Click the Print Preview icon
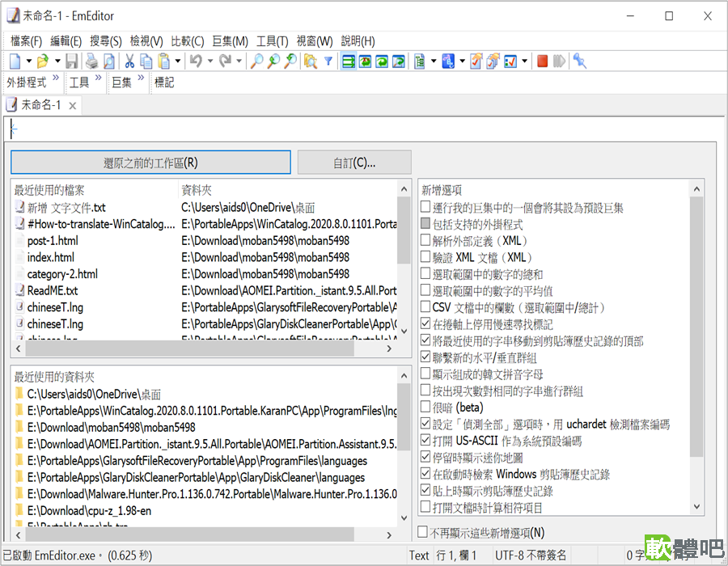728x566 pixels. point(109,61)
